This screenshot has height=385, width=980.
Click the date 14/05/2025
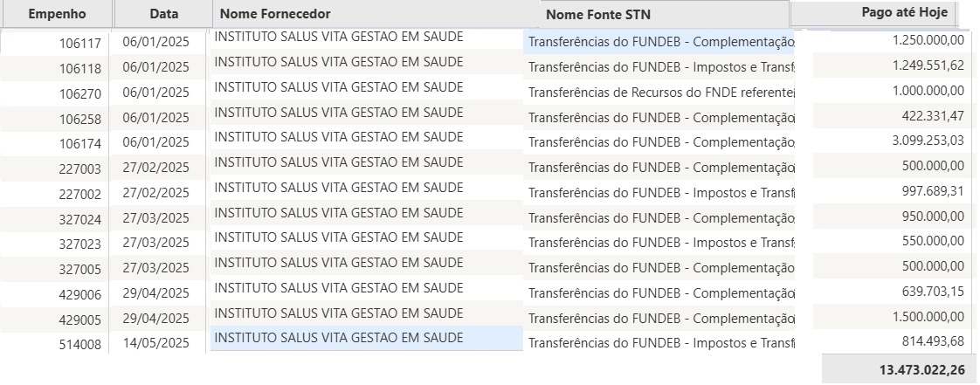click(x=156, y=344)
